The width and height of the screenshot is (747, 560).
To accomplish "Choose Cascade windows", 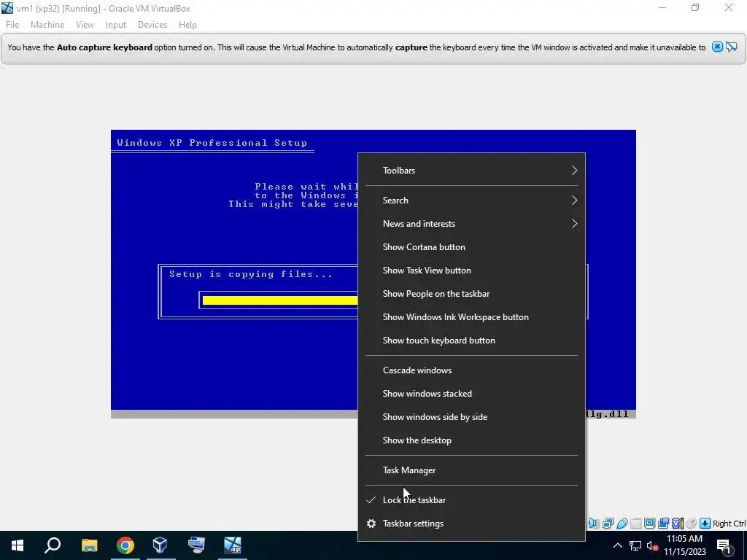I will point(471,370).
